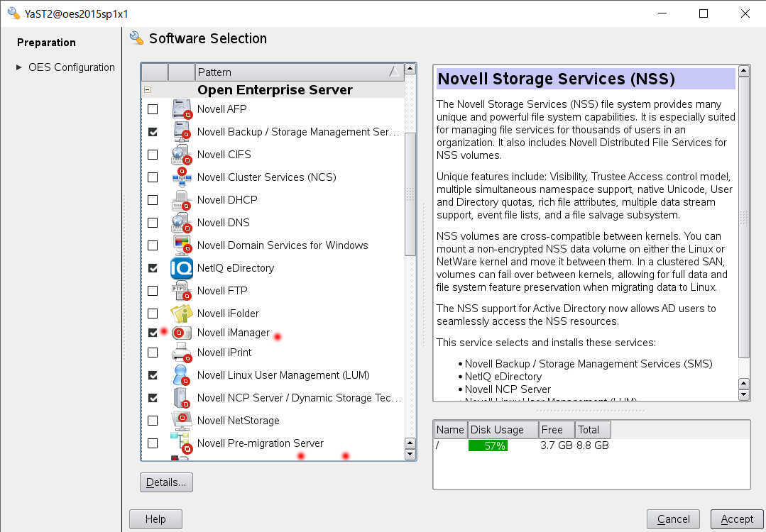The width and height of the screenshot is (766, 532).
Task: Tick the Novell Pre-migration Server checkbox
Action: tap(153, 443)
